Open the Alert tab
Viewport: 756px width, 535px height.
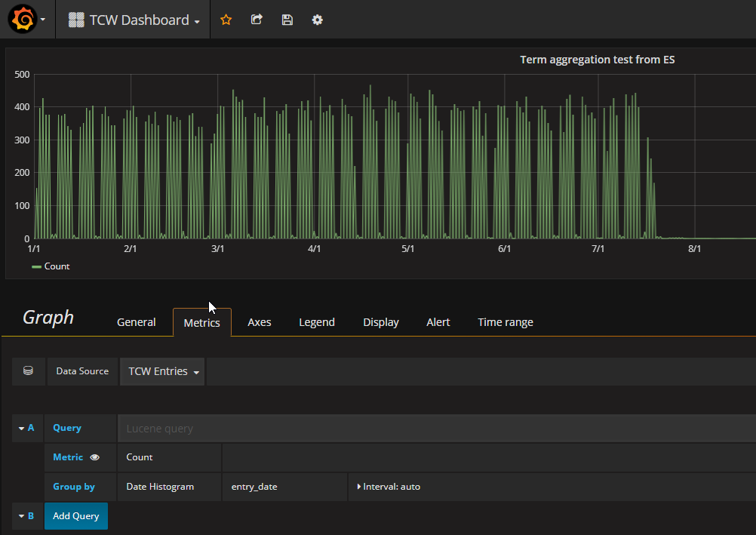point(438,322)
